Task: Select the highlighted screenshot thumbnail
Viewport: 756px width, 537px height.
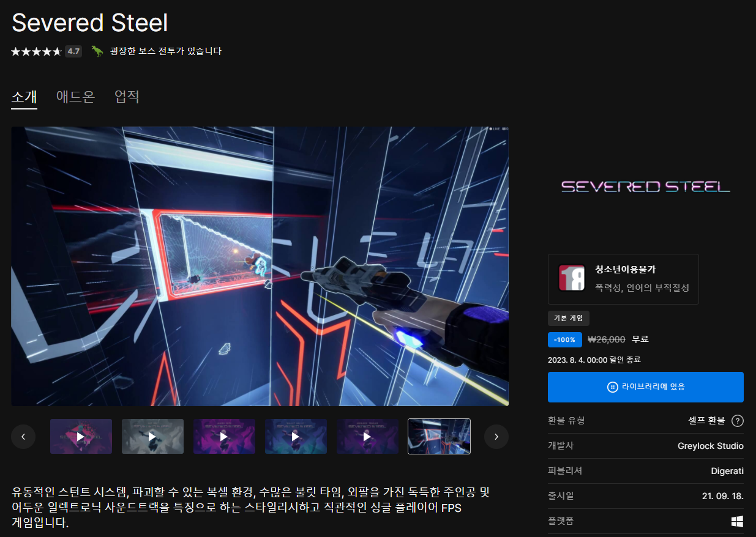Action: point(439,437)
